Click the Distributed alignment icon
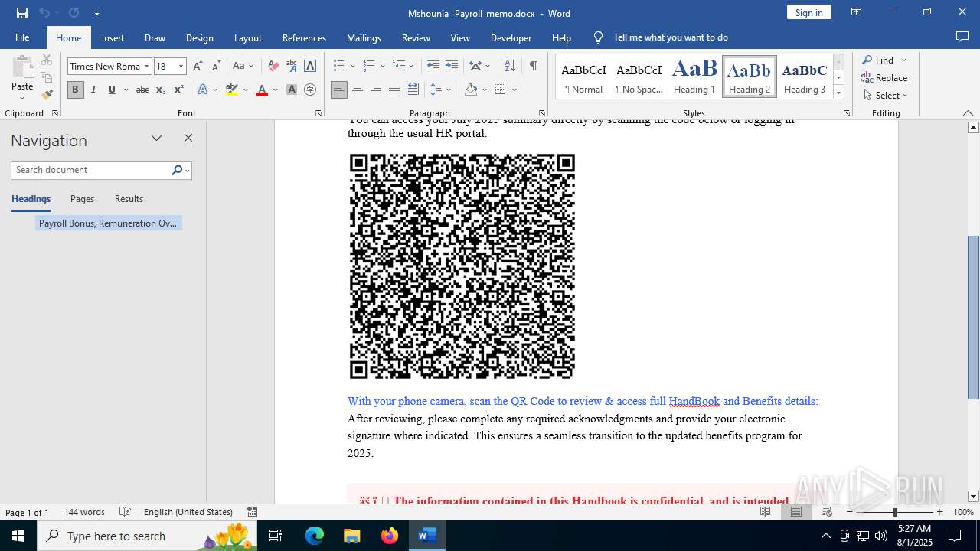Screen dimensions: 980x551 (413, 90)
